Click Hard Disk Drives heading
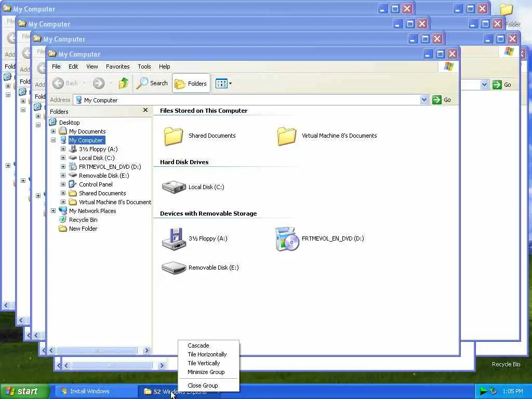Image resolution: width=532 pixels, height=399 pixels. pos(184,162)
